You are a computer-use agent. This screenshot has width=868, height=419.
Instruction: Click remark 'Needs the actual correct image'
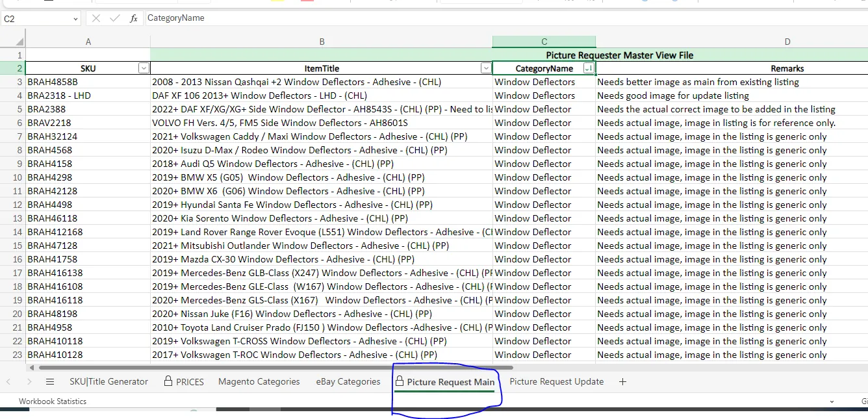click(716, 109)
